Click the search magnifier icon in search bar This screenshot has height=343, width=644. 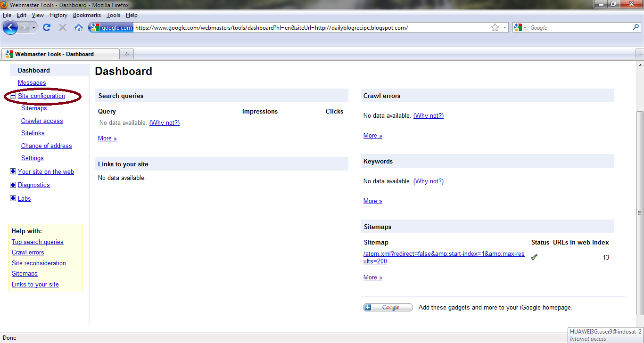636,28
